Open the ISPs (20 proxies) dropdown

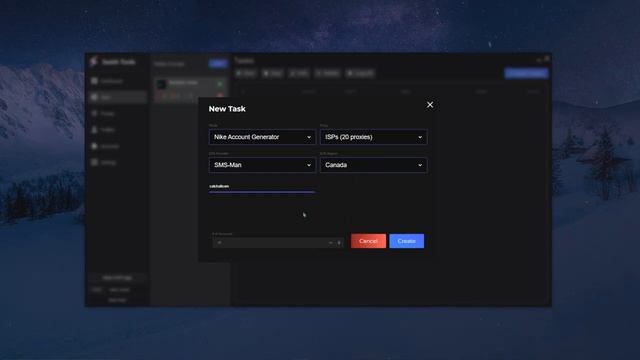(373, 137)
